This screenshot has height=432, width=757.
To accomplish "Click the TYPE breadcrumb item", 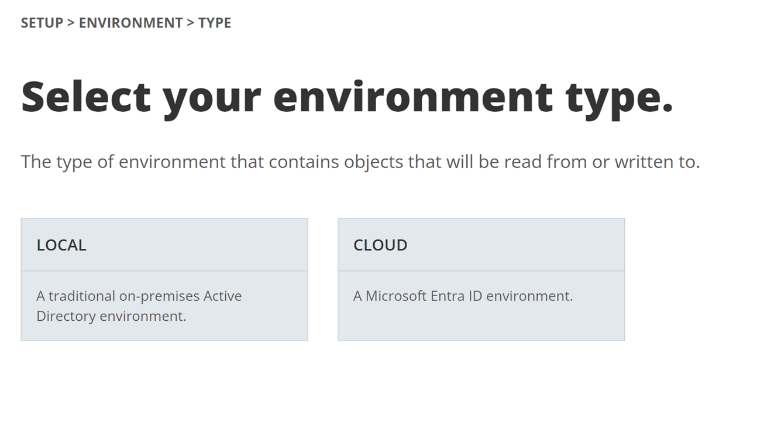I will tap(214, 23).
